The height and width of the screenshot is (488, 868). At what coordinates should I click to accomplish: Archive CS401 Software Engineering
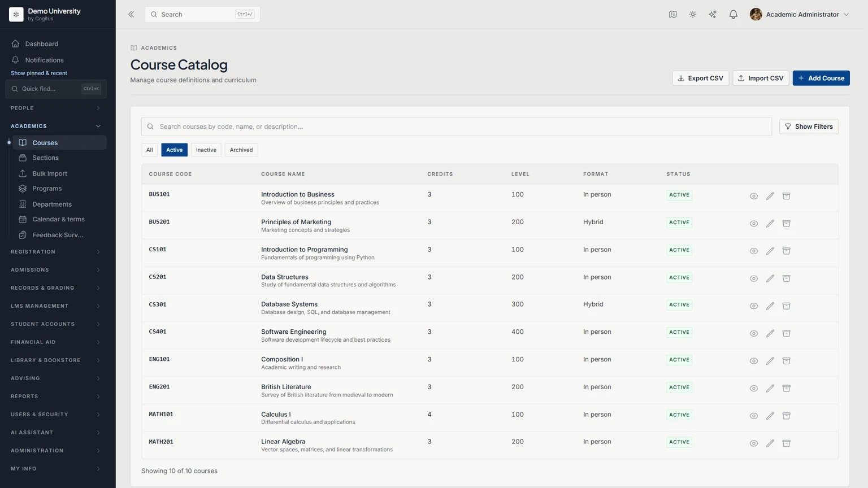[x=786, y=333]
